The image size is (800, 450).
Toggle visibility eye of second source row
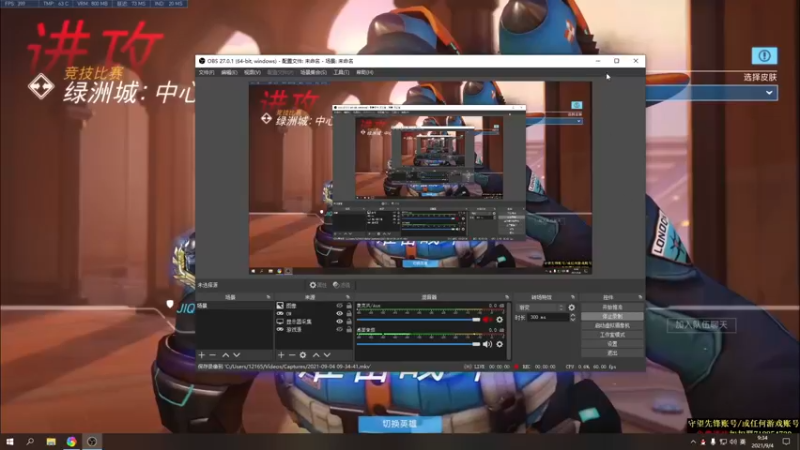pos(339,313)
